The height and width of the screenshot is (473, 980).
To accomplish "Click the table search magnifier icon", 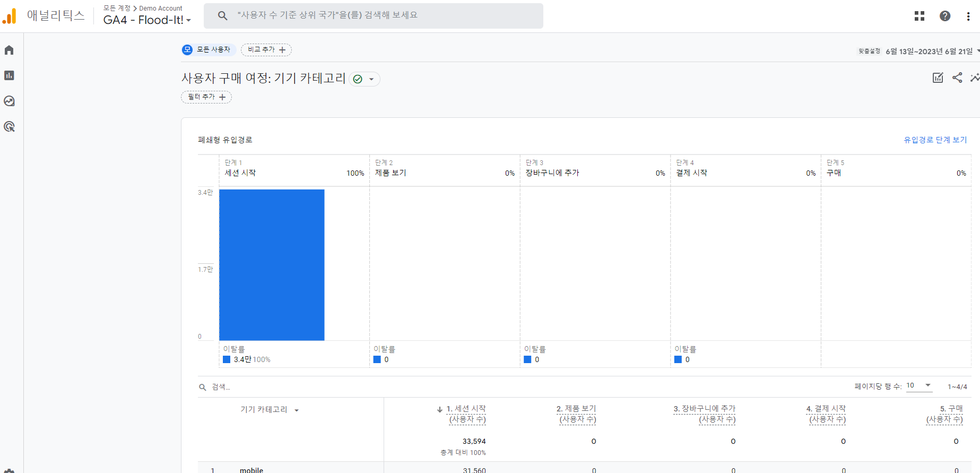I will (x=203, y=387).
